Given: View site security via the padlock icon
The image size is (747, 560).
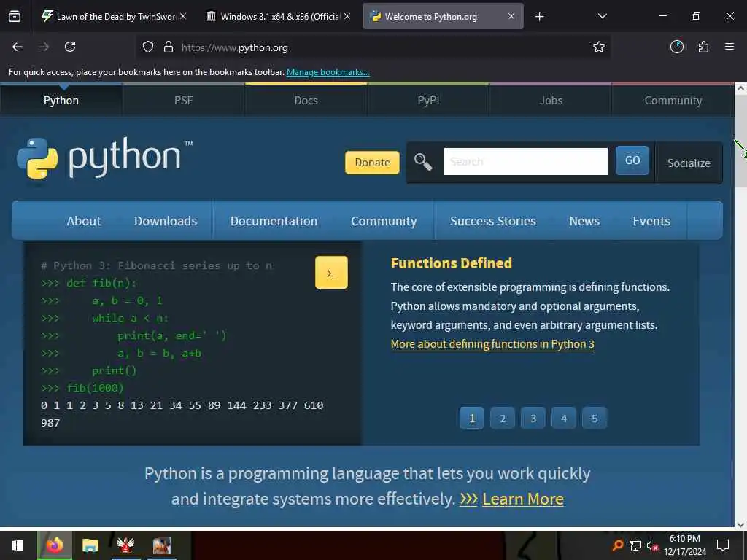Looking at the screenshot, I should (x=169, y=47).
